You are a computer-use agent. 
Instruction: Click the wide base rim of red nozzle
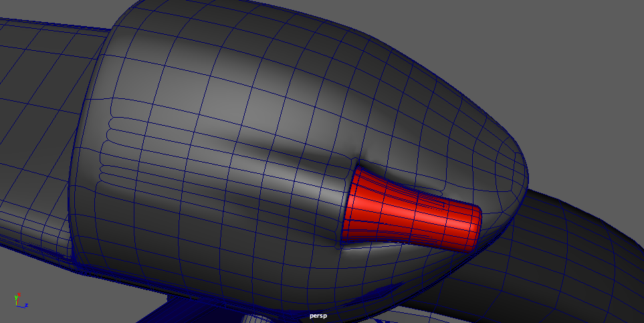pyautogui.click(x=351, y=204)
